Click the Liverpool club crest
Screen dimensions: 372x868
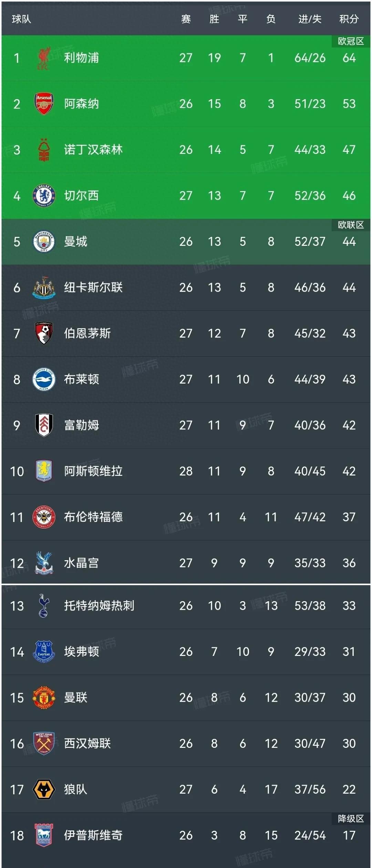[43, 58]
